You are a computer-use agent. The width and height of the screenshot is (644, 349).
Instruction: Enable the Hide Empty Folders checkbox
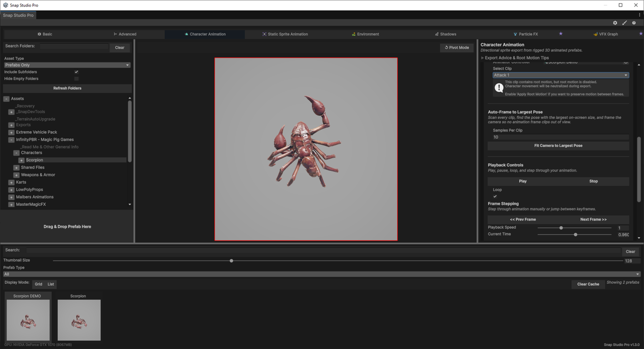pos(76,78)
